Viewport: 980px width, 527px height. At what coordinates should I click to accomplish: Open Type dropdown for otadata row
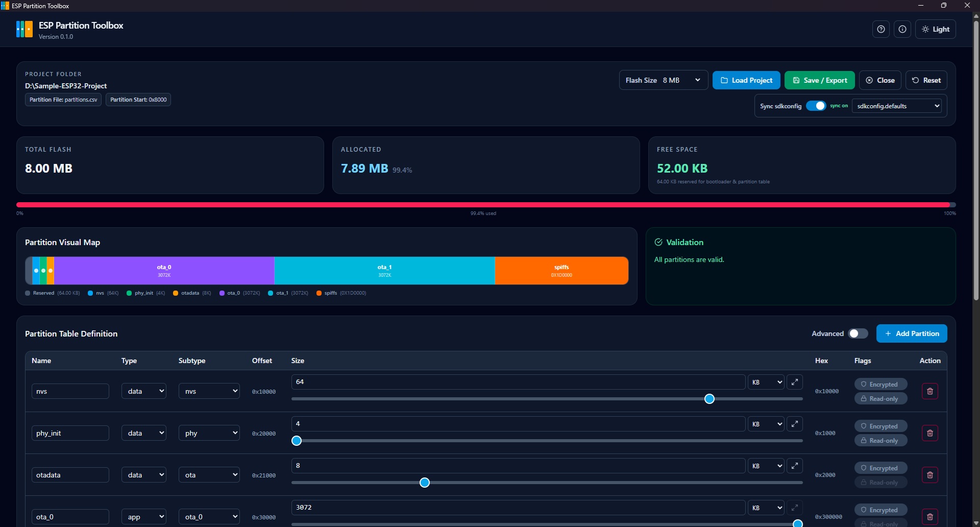(x=144, y=475)
